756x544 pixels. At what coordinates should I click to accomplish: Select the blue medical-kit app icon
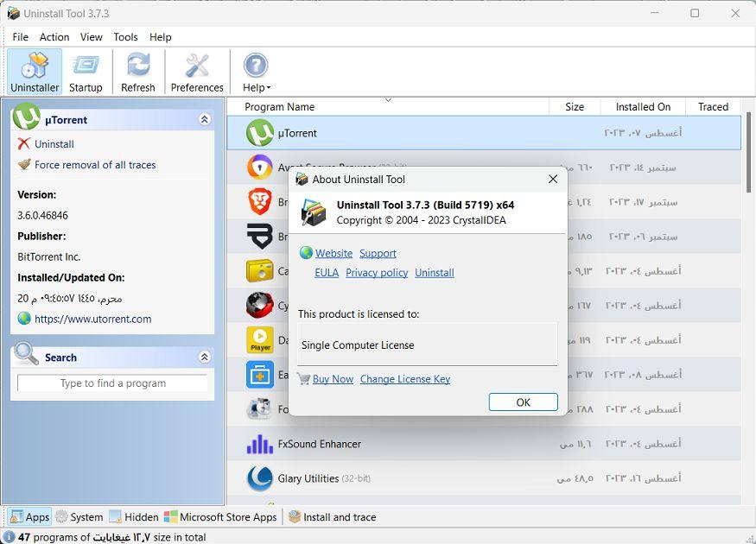pyautogui.click(x=260, y=375)
